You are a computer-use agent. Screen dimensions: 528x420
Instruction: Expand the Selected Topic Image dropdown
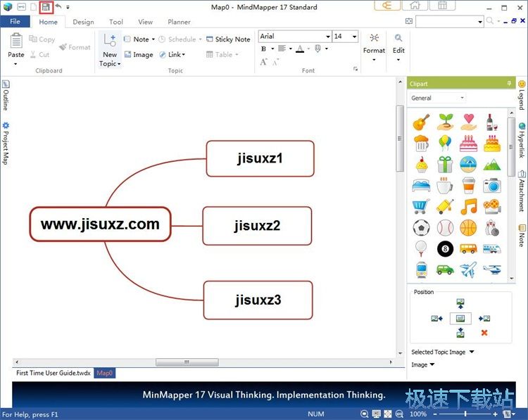[472, 352]
